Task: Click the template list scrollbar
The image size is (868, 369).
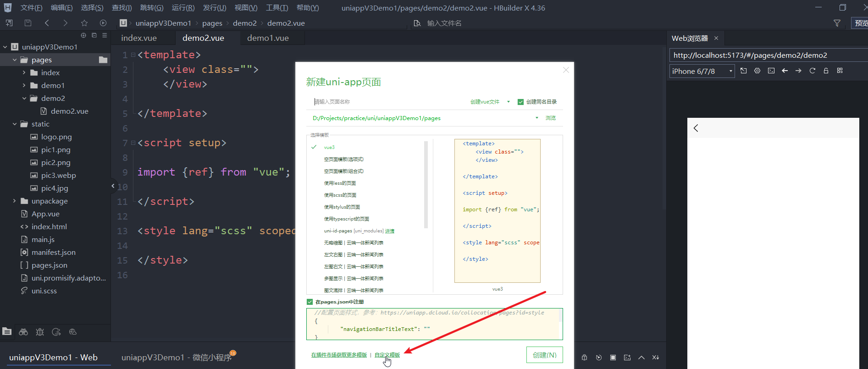Action: point(426,185)
